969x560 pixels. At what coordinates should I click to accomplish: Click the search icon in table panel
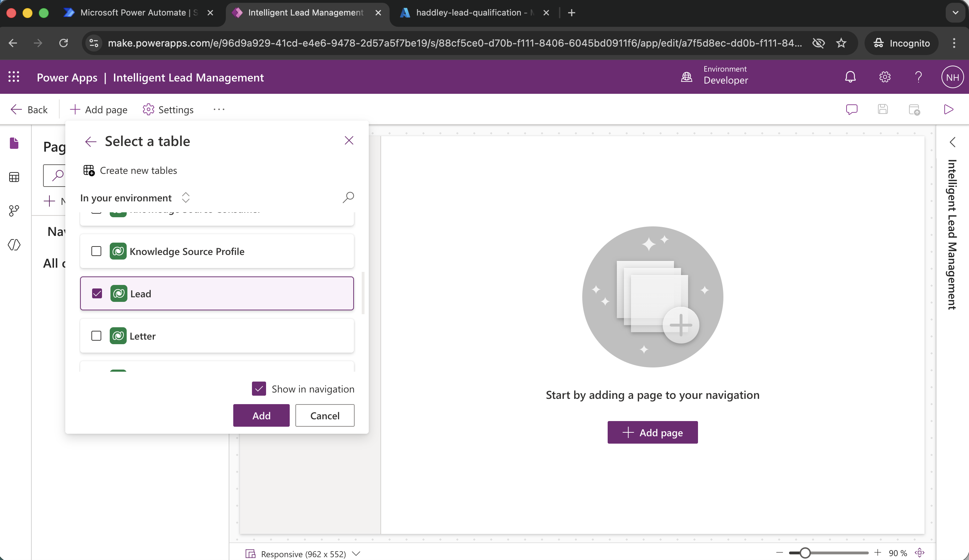click(x=348, y=197)
